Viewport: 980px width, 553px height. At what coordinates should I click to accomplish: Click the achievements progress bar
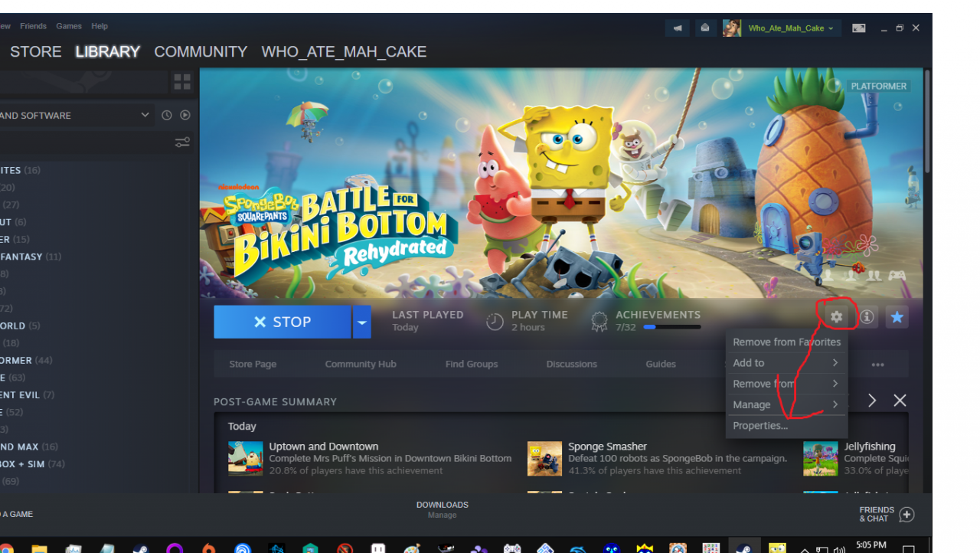tap(671, 327)
